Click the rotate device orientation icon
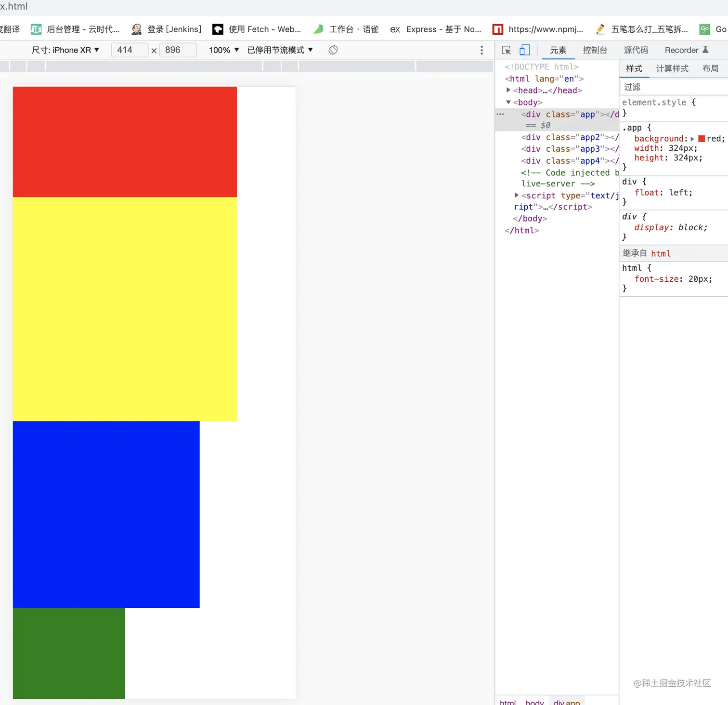728x705 pixels. (333, 50)
